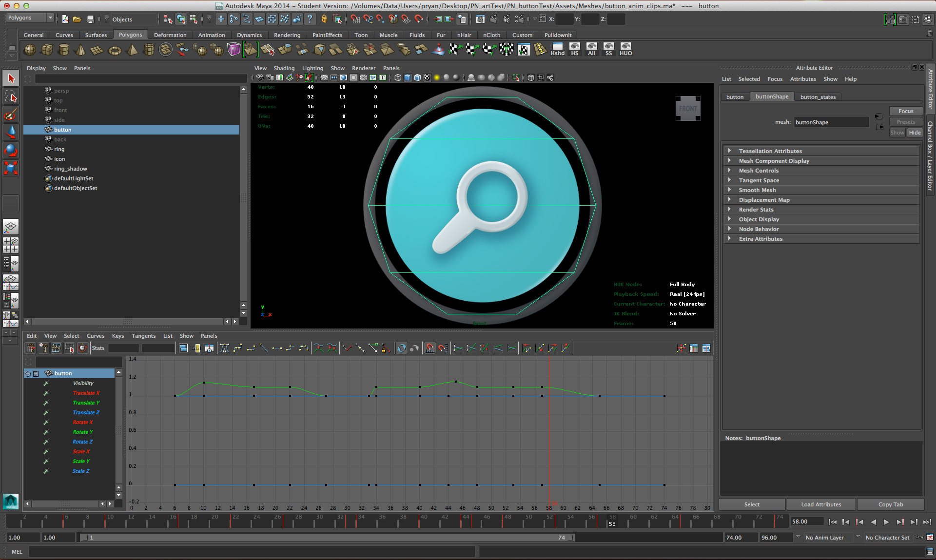The height and width of the screenshot is (560, 936).
Task: Click the HUO shelf button
Action: 625,49
